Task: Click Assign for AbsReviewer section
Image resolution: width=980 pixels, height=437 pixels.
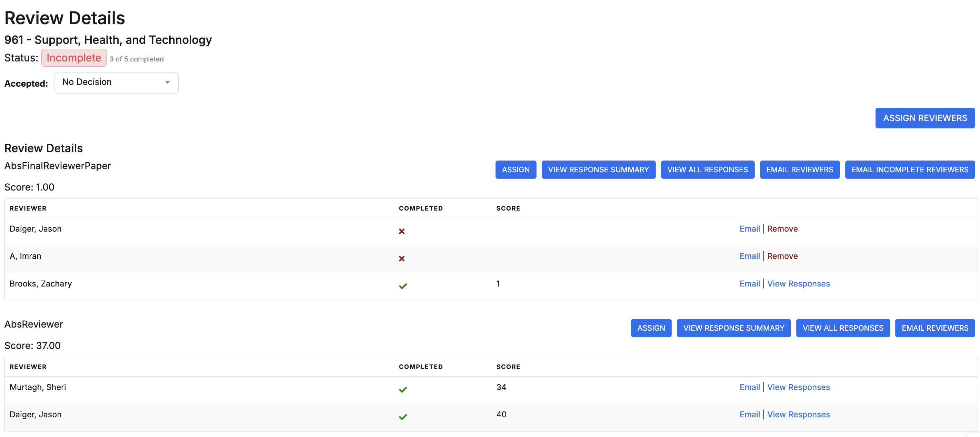Action: (651, 328)
